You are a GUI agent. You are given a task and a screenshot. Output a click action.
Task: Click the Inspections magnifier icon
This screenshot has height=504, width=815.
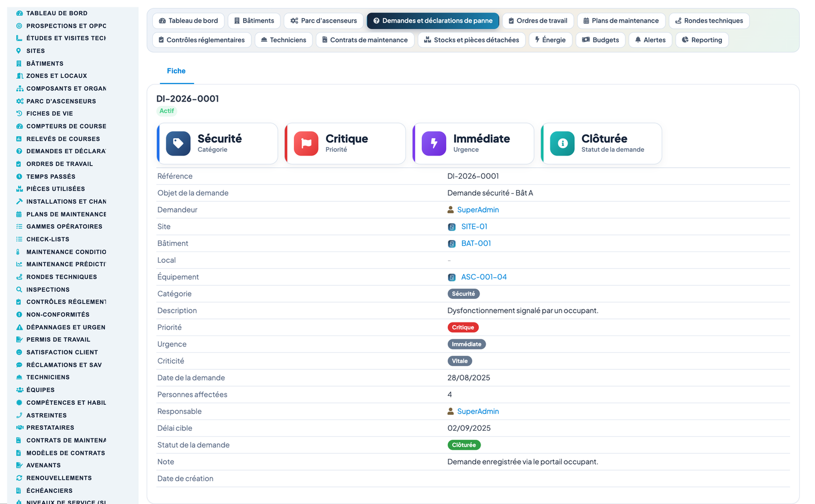coord(19,290)
